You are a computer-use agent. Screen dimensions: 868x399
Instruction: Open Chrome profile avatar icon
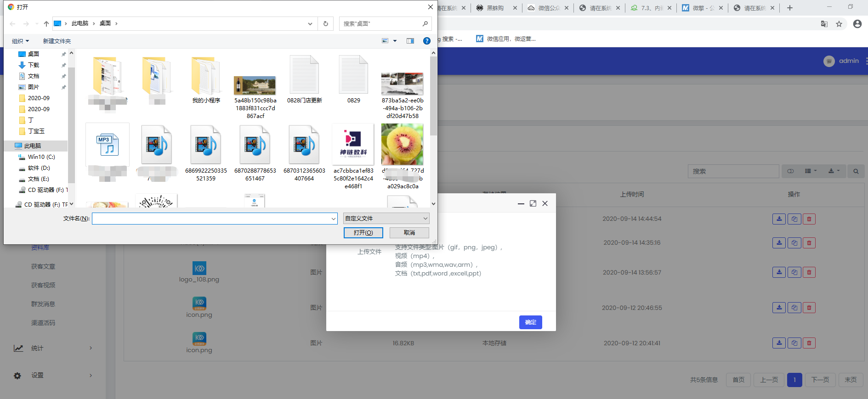(857, 24)
